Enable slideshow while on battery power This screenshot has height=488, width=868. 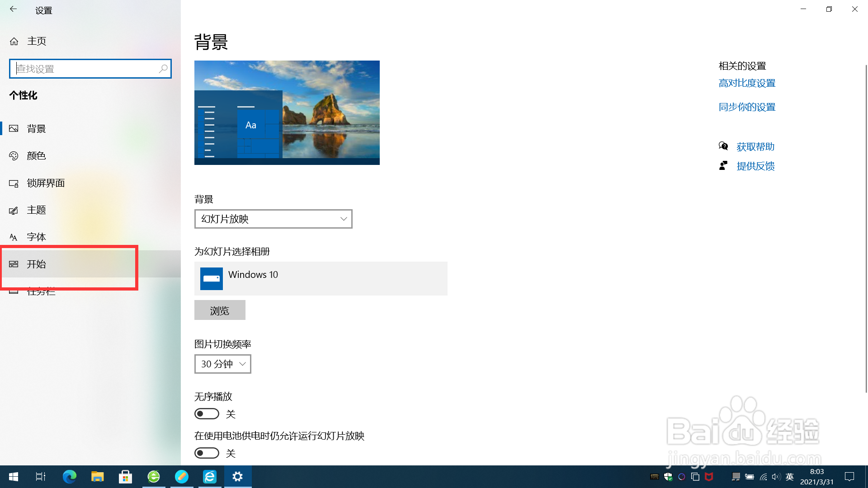pyautogui.click(x=206, y=453)
